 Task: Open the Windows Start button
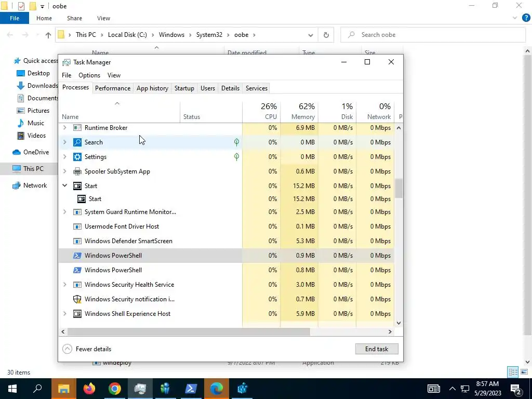pyautogui.click(x=12, y=389)
